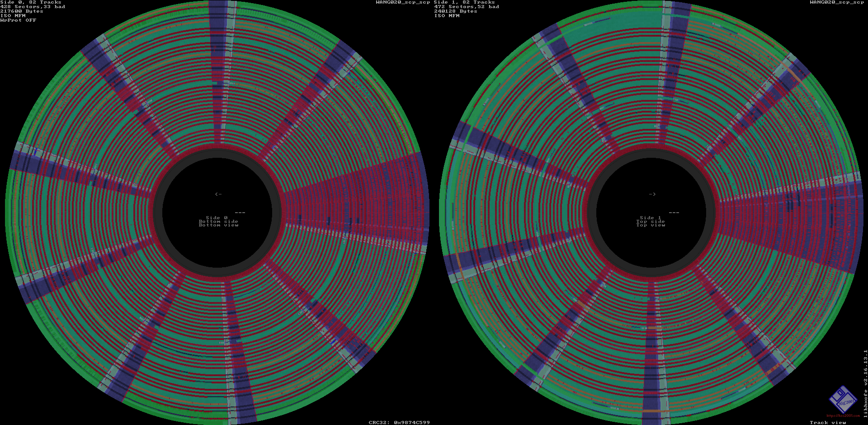868x425 pixels.
Task: Click the 'Bottom view' label in left hub
Action: click(x=218, y=225)
